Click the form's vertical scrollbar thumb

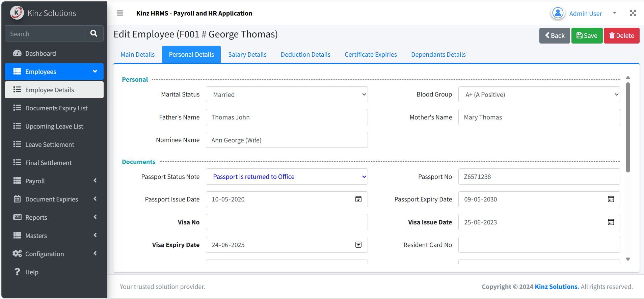(628, 128)
